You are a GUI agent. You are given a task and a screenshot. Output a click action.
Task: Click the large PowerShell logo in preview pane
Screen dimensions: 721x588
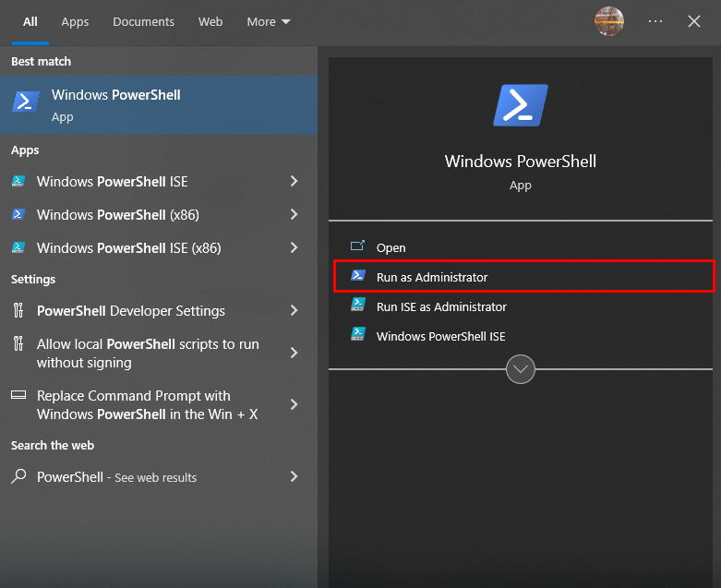pyautogui.click(x=521, y=105)
